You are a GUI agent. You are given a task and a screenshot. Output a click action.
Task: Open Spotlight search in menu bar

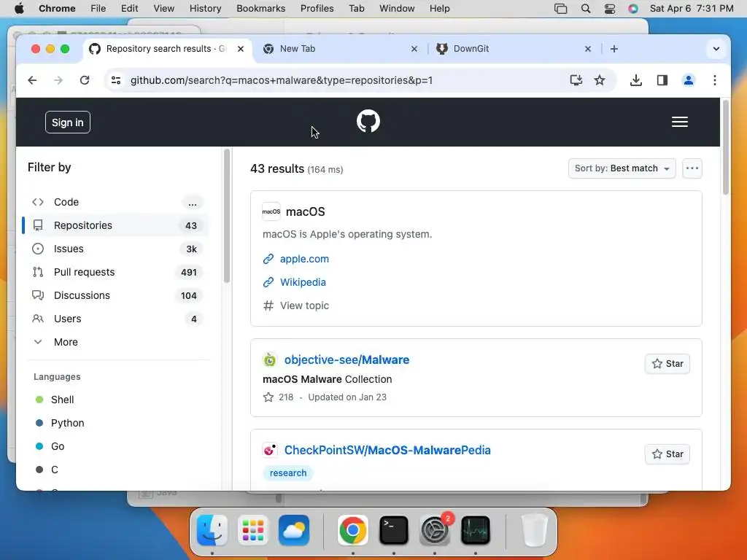586,9
